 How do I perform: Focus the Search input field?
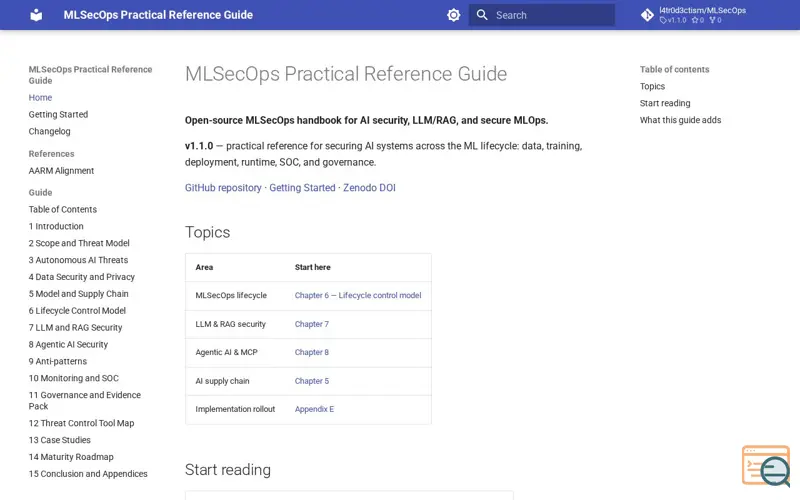[x=542, y=15]
